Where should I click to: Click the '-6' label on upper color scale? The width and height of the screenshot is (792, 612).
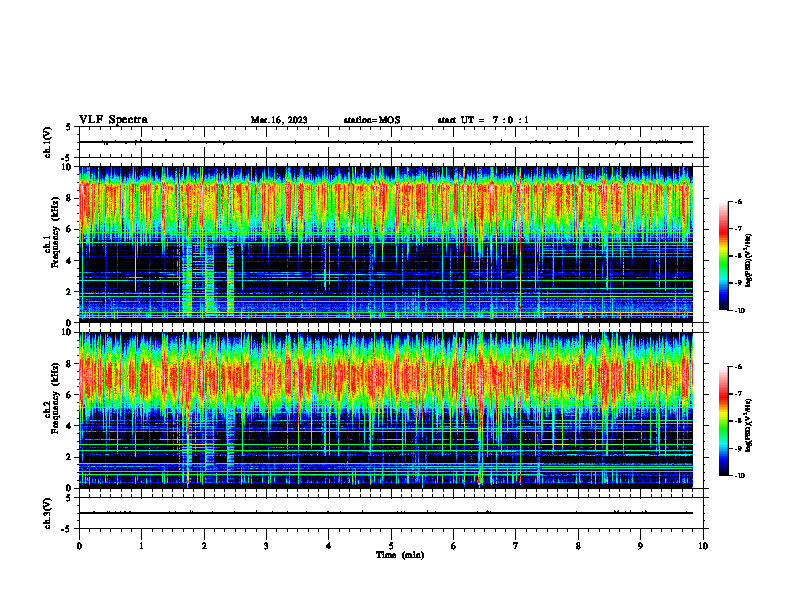[x=738, y=201]
